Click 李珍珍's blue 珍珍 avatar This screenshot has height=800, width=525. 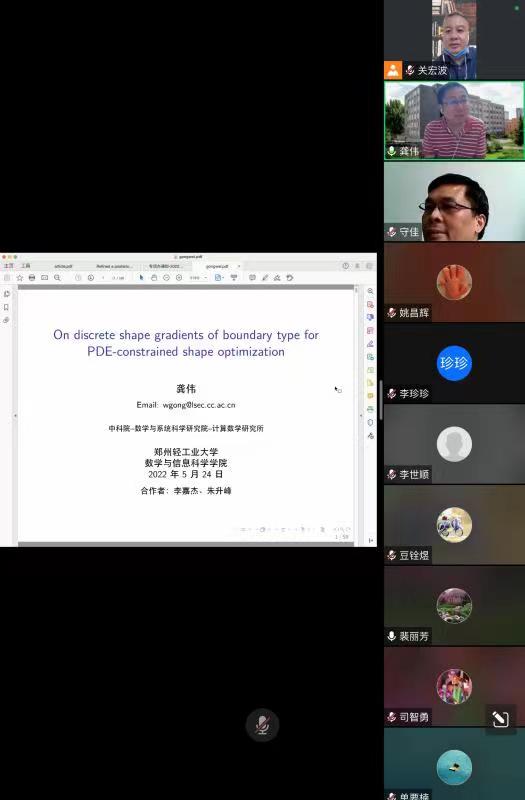pyautogui.click(x=454, y=363)
